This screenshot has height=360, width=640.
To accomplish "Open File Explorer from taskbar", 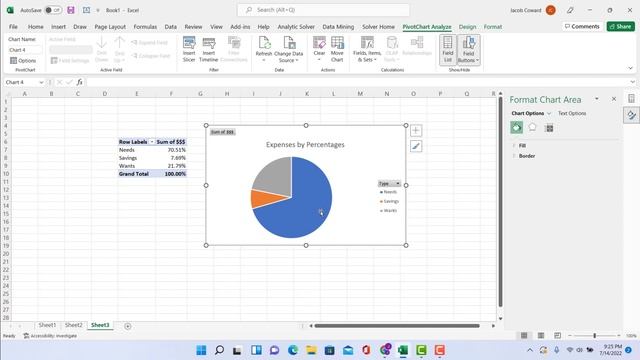I will 311,350.
